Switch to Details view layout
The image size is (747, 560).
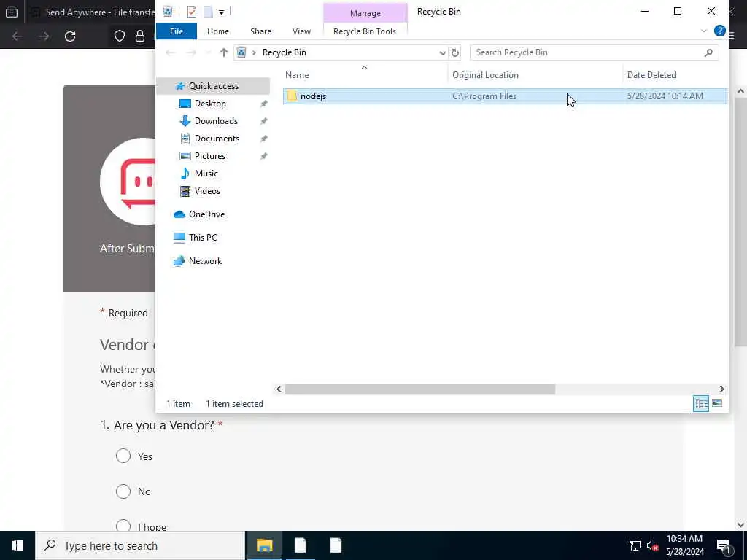click(x=701, y=404)
